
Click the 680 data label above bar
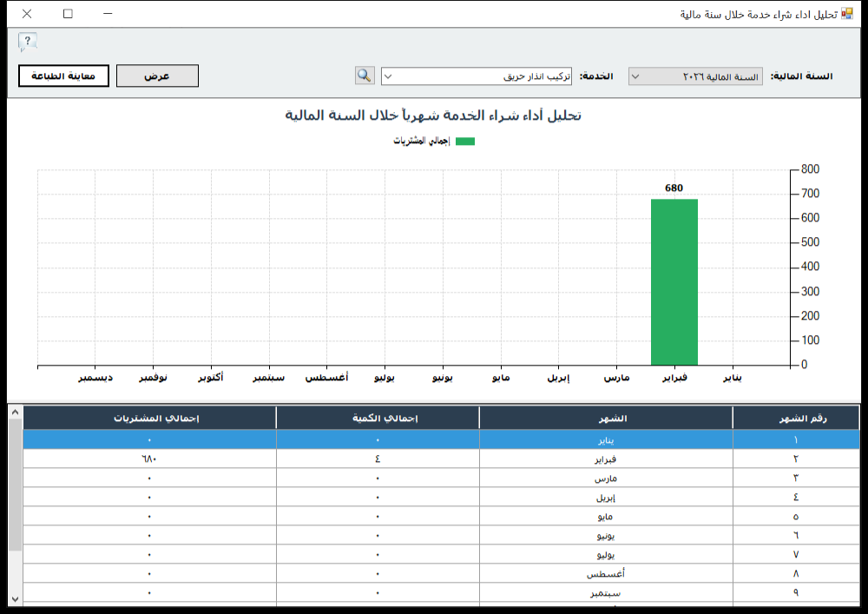674,188
